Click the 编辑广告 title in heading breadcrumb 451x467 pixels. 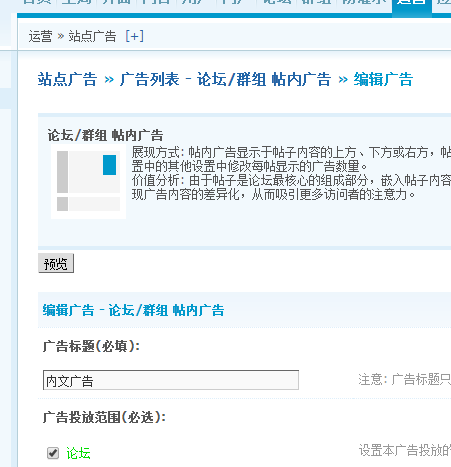[x=383, y=79]
